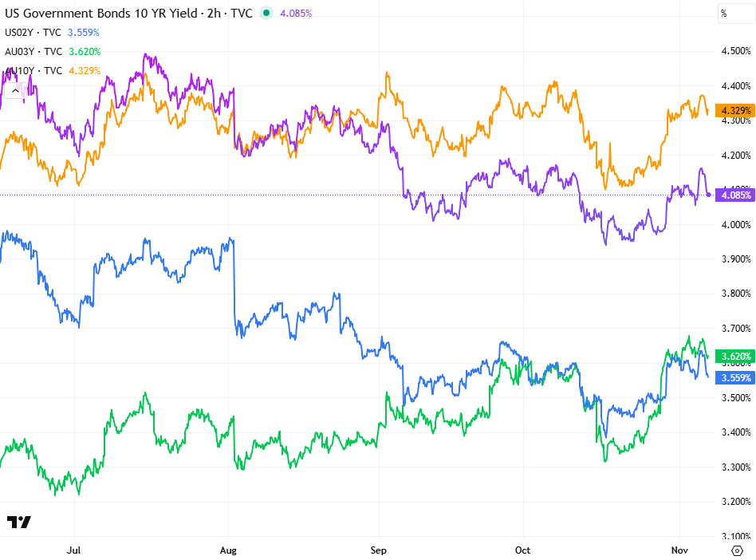Image resolution: width=756 pixels, height=560 pixels.
Task: Click the blue 3.559% price label
Action: click(733, 377)
